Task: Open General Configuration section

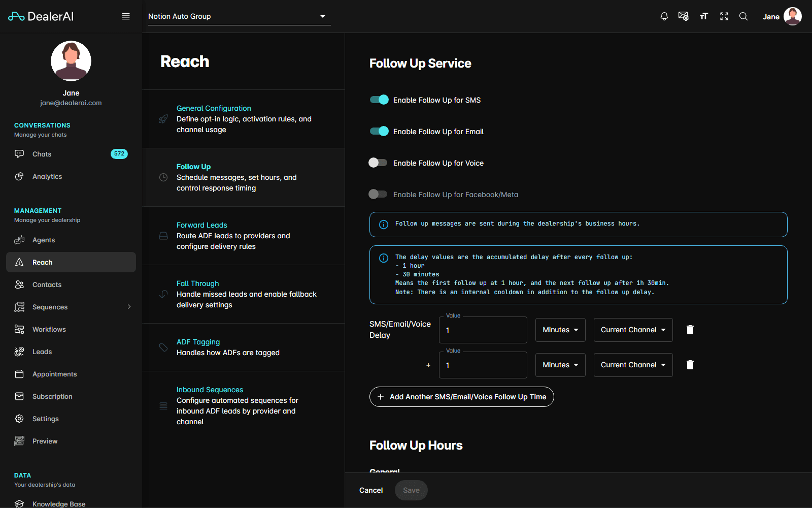Action: 244,119
